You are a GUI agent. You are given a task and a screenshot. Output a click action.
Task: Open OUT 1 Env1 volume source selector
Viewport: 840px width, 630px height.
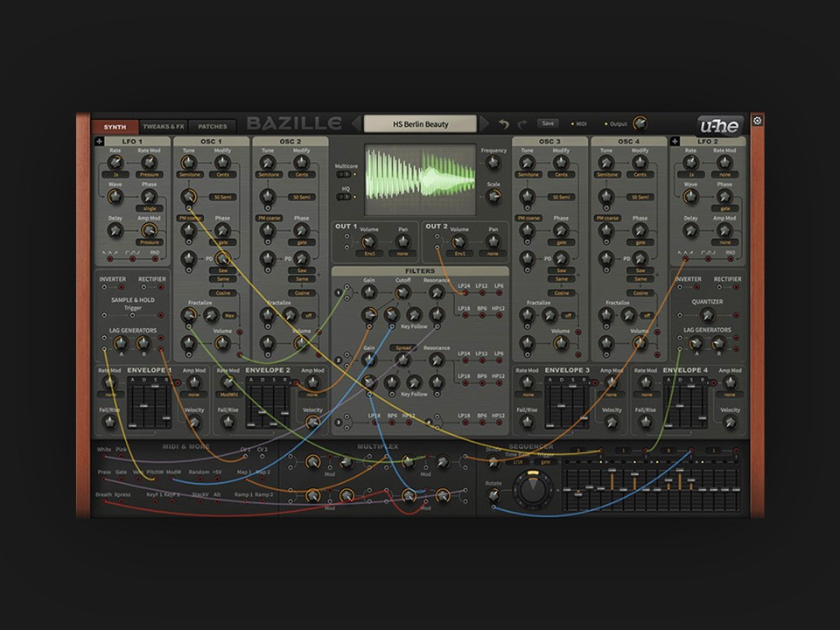coord(369,254)
